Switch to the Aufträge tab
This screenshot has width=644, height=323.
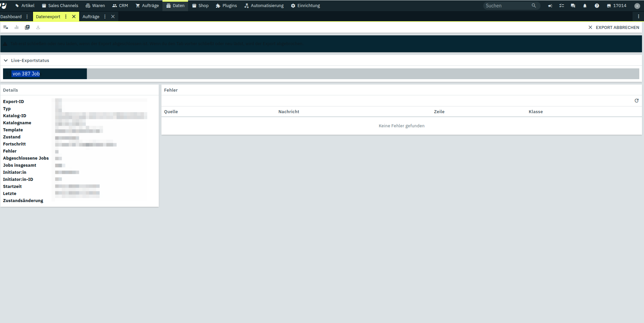click(x=91, y=17)
